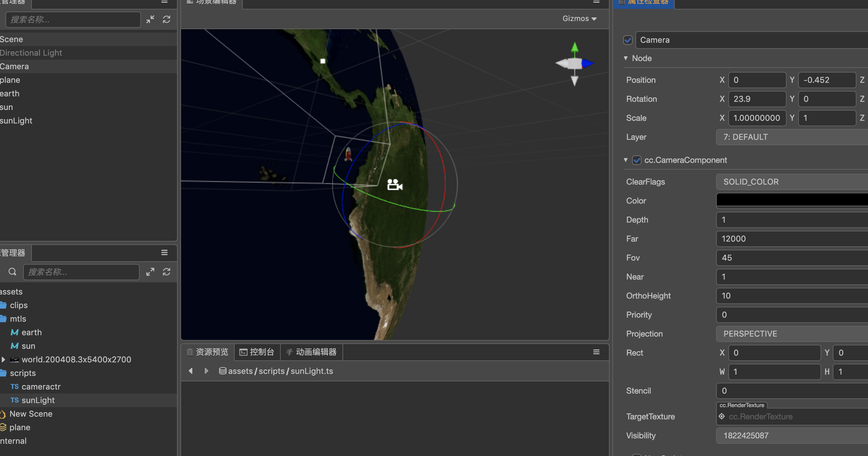Click the blue Z axis of orientation gizmo
Screen dimensions: 868x456
[x=588, y=63]
